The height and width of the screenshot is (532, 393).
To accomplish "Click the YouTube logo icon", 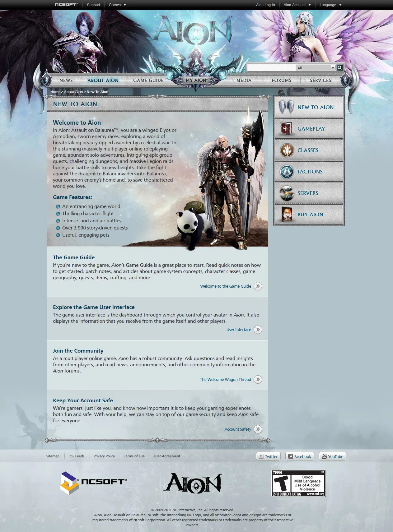I will 324,456.
